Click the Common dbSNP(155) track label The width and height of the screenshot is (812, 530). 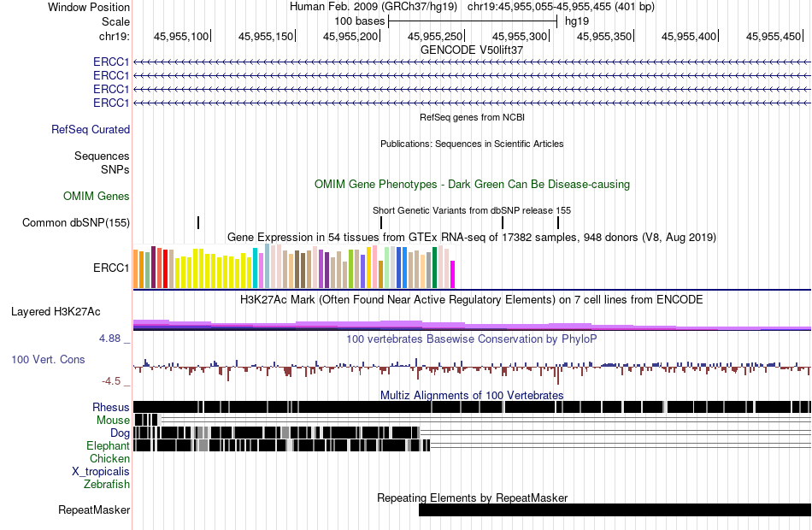point(76,223)
